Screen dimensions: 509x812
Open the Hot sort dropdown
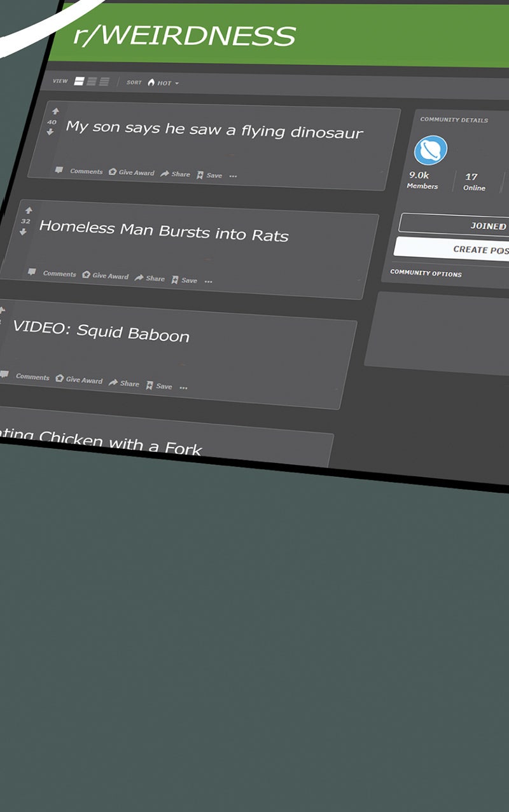point(163,83)
